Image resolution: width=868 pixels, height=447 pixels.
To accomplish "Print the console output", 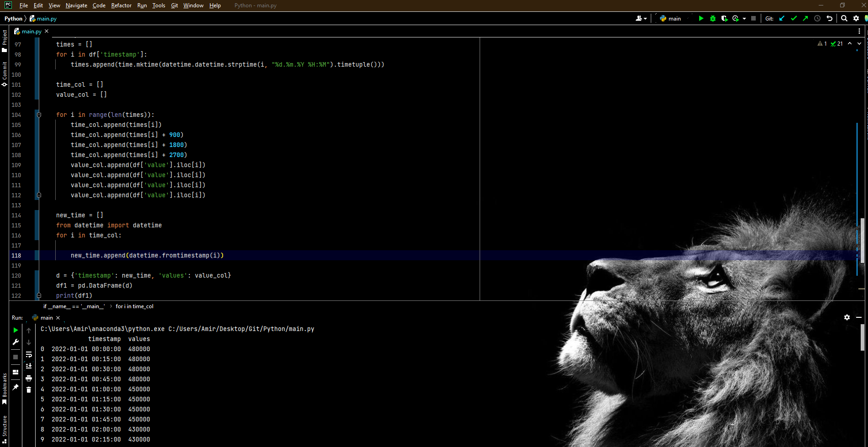I will (x=29, y=378).
